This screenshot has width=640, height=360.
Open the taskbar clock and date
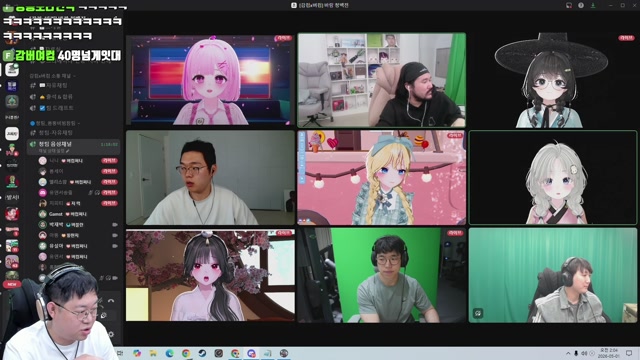(608, 353)
